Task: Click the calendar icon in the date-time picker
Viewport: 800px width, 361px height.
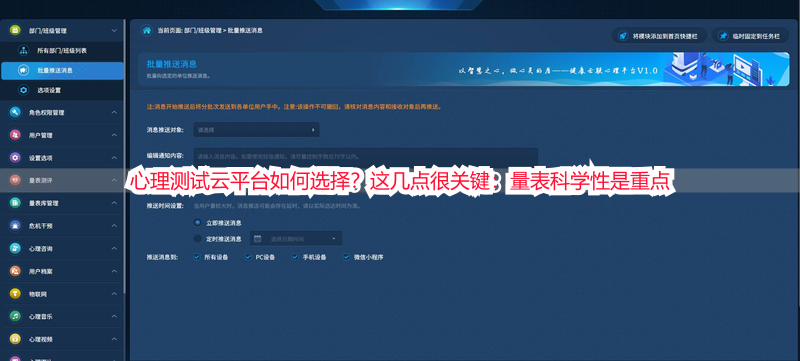Action: (x=258, y=239)
